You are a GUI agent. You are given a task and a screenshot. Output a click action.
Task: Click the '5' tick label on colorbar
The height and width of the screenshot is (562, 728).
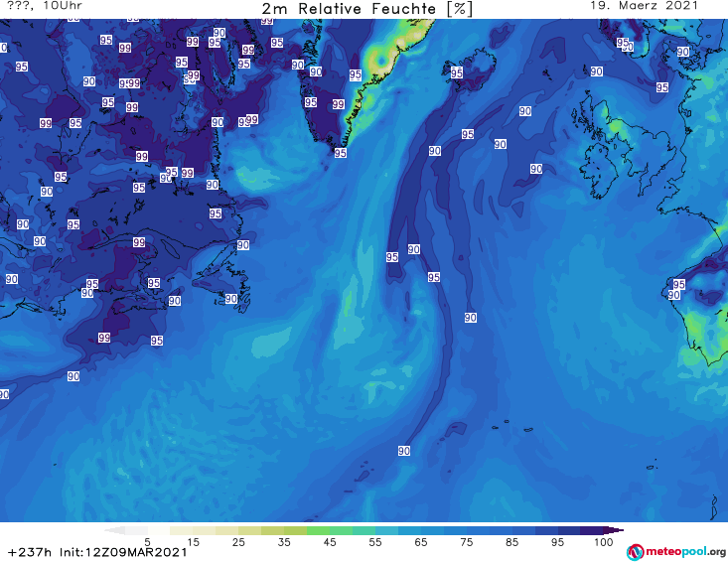(147, 542)
